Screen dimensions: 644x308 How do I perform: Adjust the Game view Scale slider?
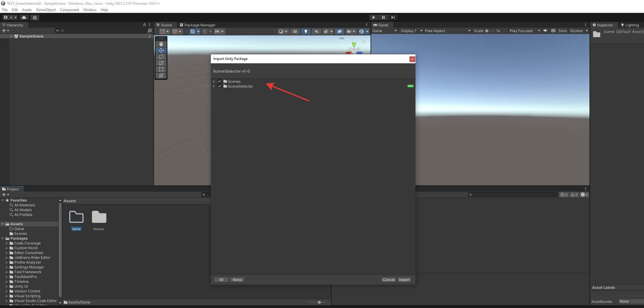490,31
